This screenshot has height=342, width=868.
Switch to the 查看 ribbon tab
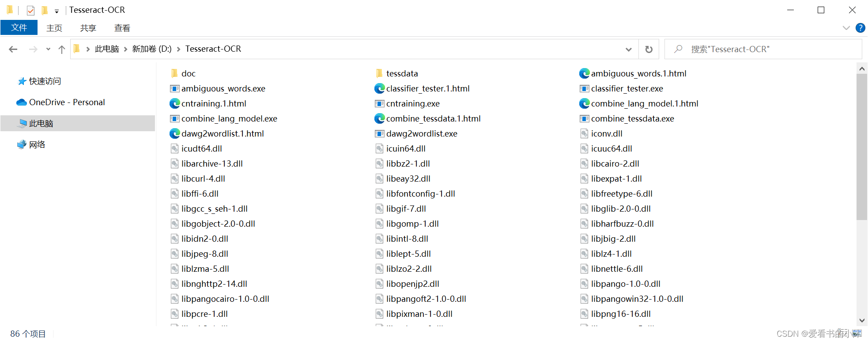coord(122,28)
